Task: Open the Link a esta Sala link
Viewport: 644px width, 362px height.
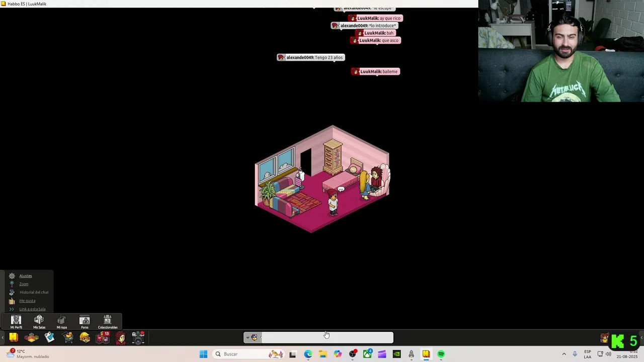Action: coord(32,309)
